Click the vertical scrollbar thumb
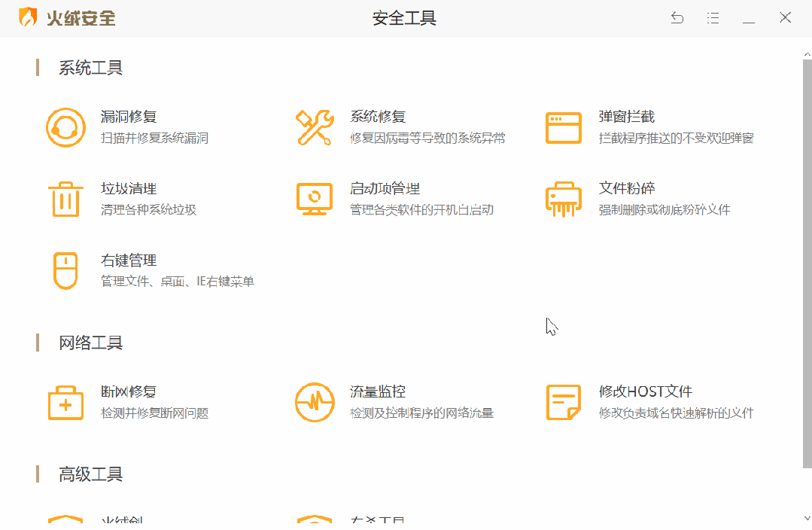Image resolution: width=812 pixels, height=530 pixels. (807, 263)
